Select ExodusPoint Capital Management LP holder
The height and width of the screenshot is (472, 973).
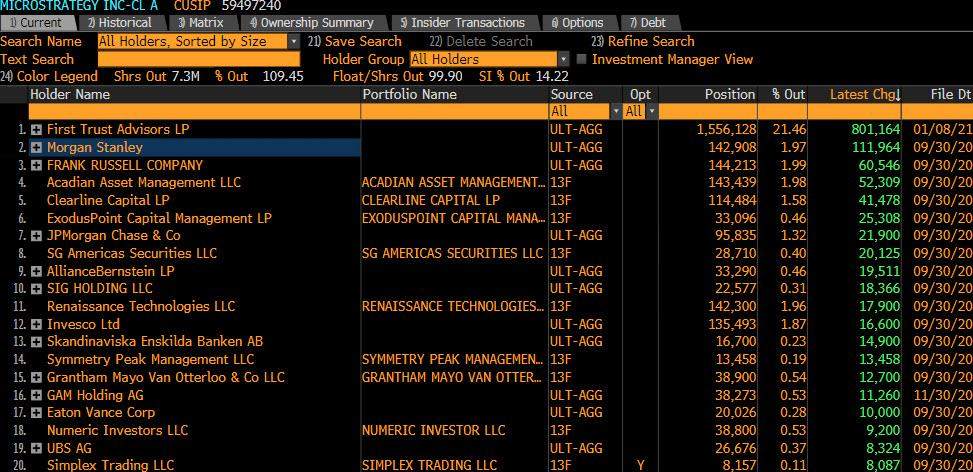[159, 218]
